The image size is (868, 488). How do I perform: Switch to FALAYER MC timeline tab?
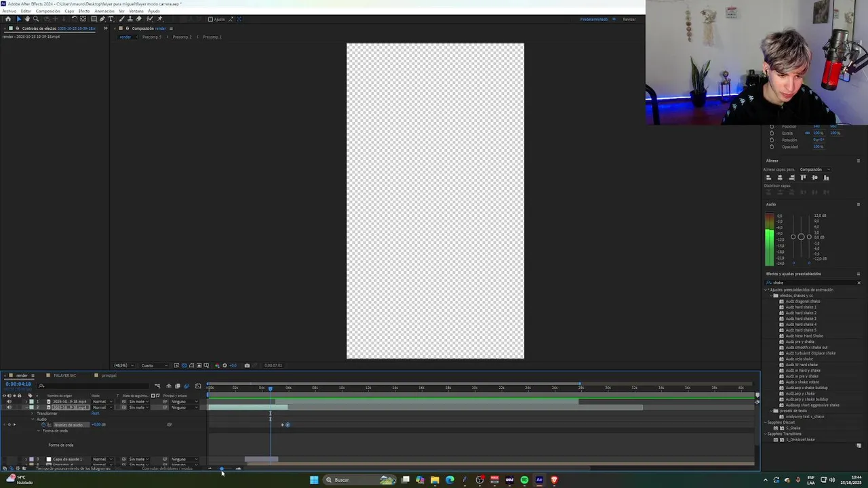pyautogui.click(x=64, y=375)
